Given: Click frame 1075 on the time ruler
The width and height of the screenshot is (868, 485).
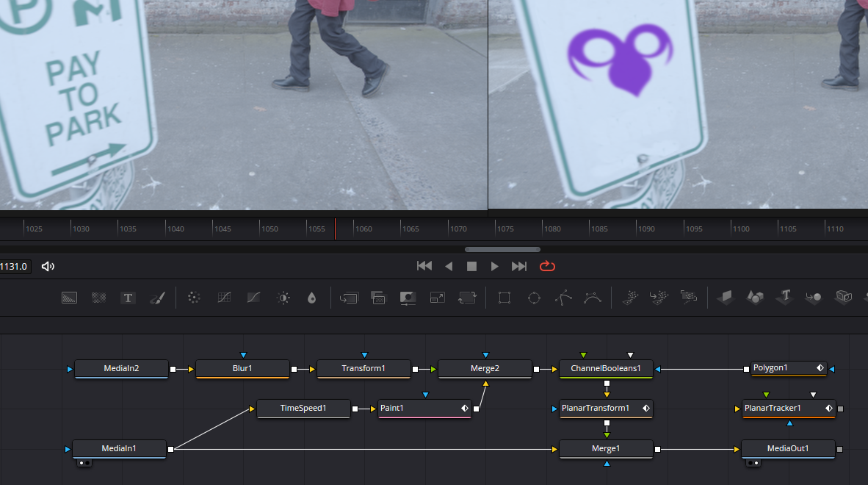Looking at the screenshot, I should [x=504, y=229].
